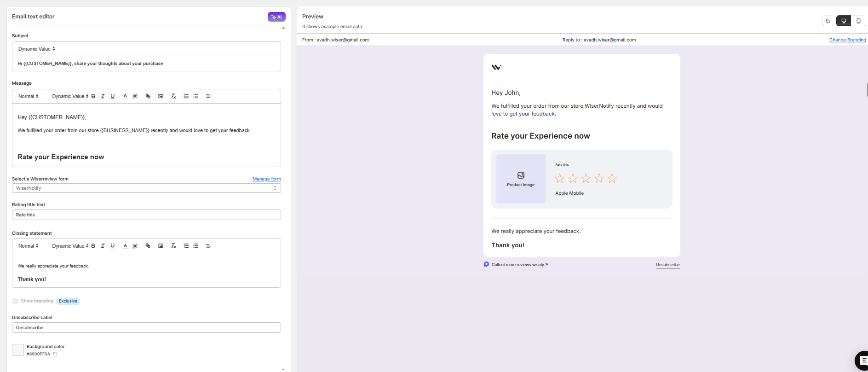Toggle bold in Closing statement toolbar
Image resolution: width=868 pixels, height=372 pixels.
coord(93,246)
